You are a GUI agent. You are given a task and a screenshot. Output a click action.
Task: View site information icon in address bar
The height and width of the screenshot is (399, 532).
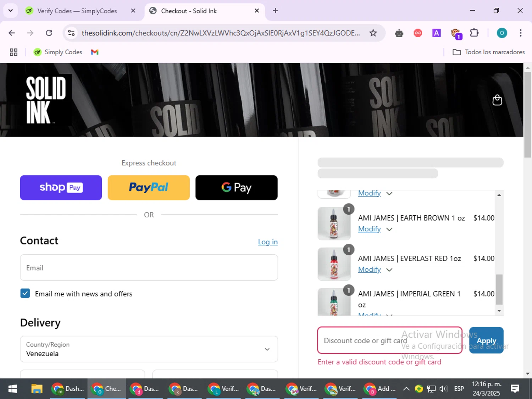[71, 33]
